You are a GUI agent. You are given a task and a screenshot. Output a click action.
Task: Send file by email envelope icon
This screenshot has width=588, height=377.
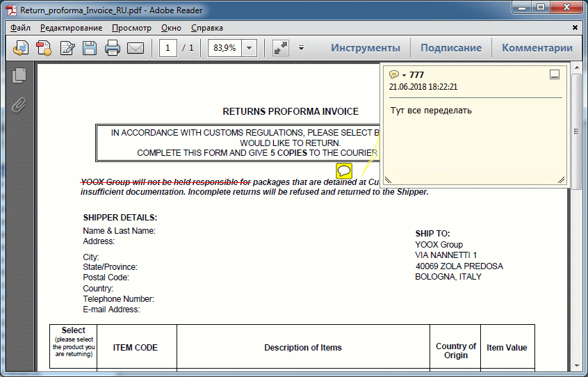pyautogui.click(x=135, y=48)
